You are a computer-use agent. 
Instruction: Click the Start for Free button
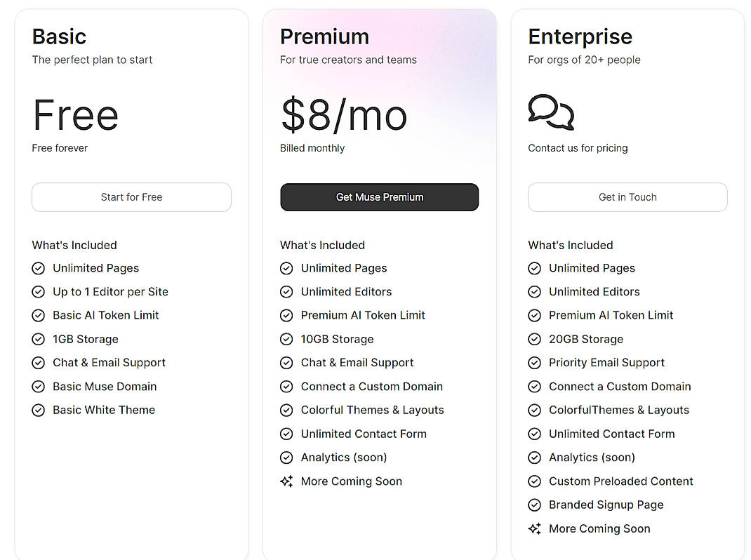pos(131,197)
